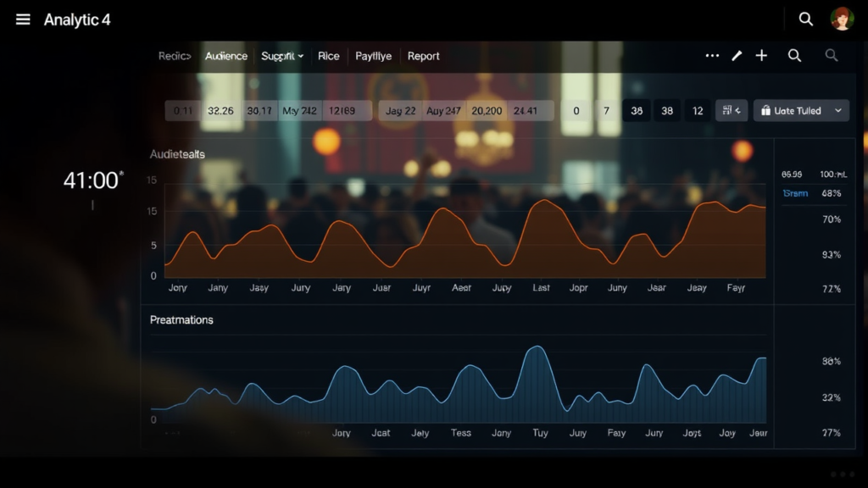Image resolution: width=868 pixels, height=488 pixels.
Task: Click the May 242 date field
Action: pos(300,111)
